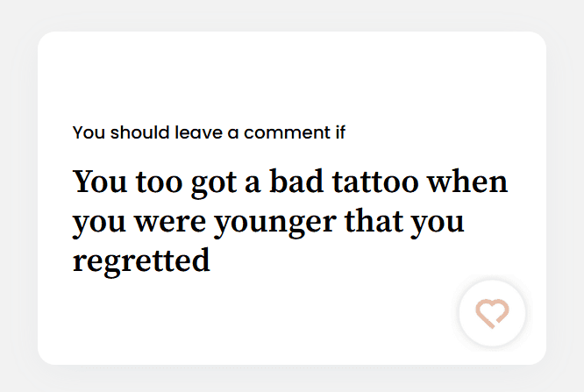This screenshot has height=392, width=584.
Task: Click the word "leave" in the small label
Action: coord(198,133)
